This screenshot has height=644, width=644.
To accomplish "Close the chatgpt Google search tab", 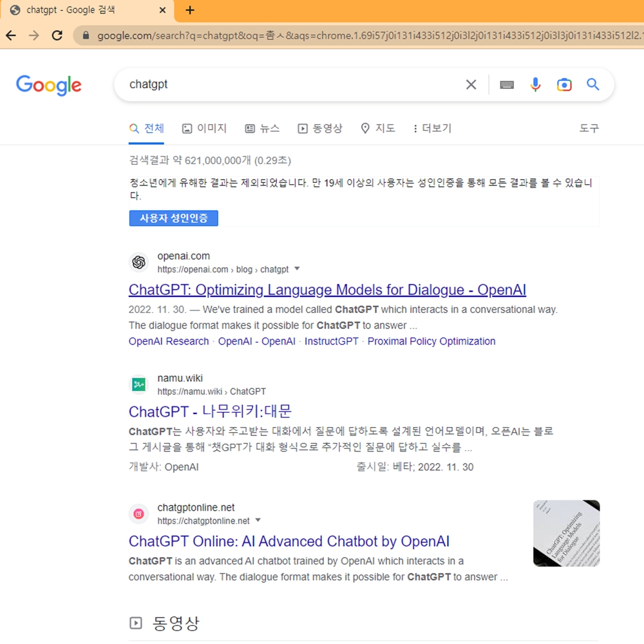I will 163,10.
